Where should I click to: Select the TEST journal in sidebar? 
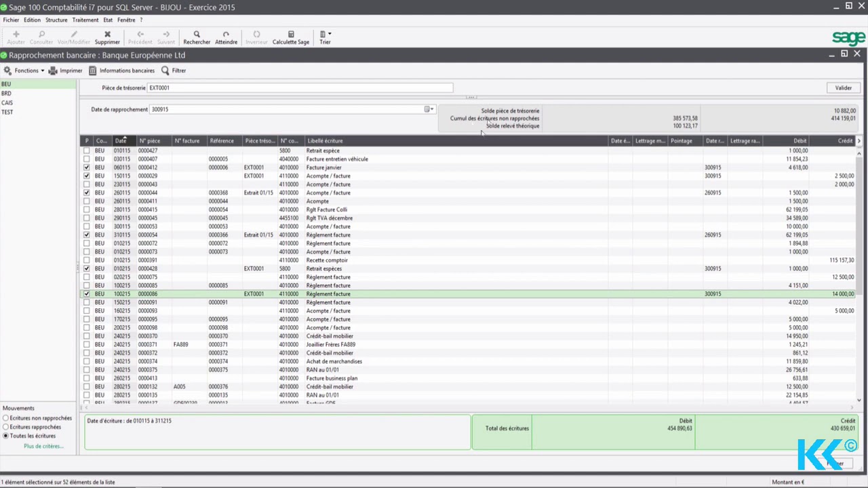pyautogui.click(x=38, y=113)
